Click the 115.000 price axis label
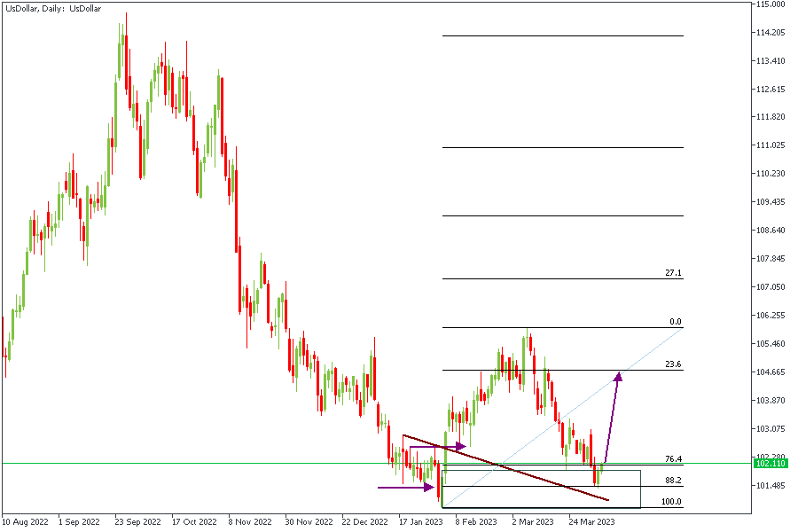The width and height of the screenshot is (798, 532). [770, 4]
